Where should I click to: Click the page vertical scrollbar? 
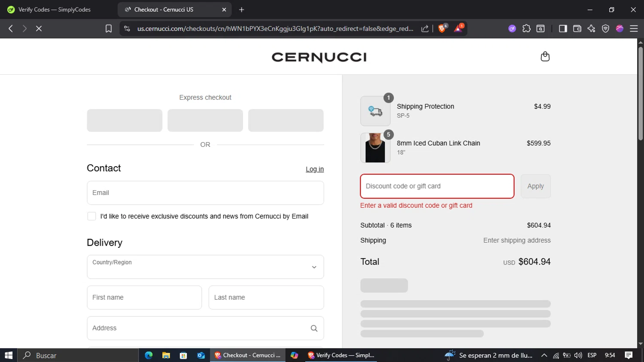pyautogui.click(x=640, y=93)
